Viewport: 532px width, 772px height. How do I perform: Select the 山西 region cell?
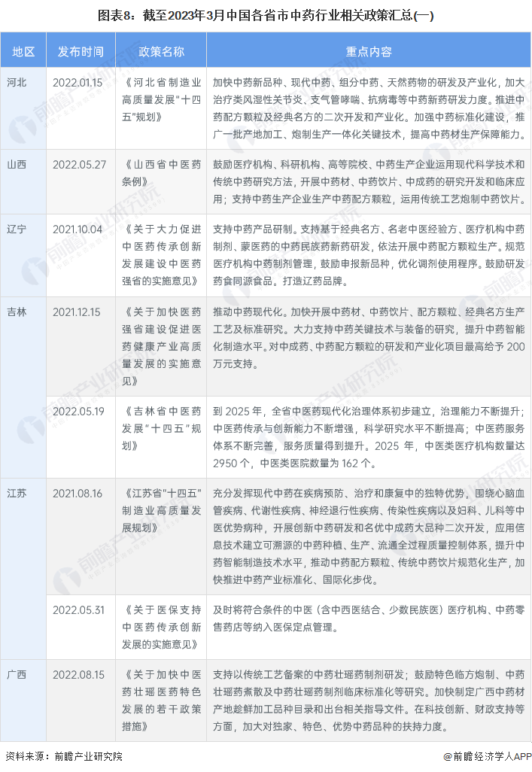click(17, 163)
